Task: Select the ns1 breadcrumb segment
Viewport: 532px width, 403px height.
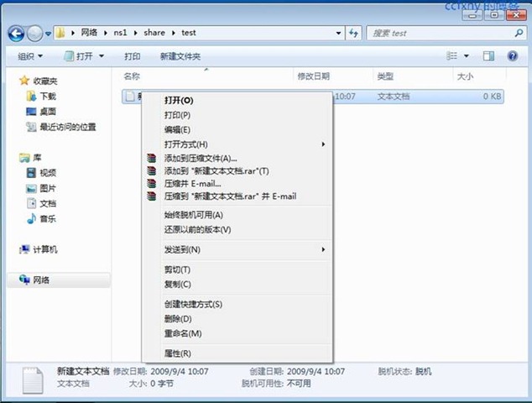Action: [120, 33]
